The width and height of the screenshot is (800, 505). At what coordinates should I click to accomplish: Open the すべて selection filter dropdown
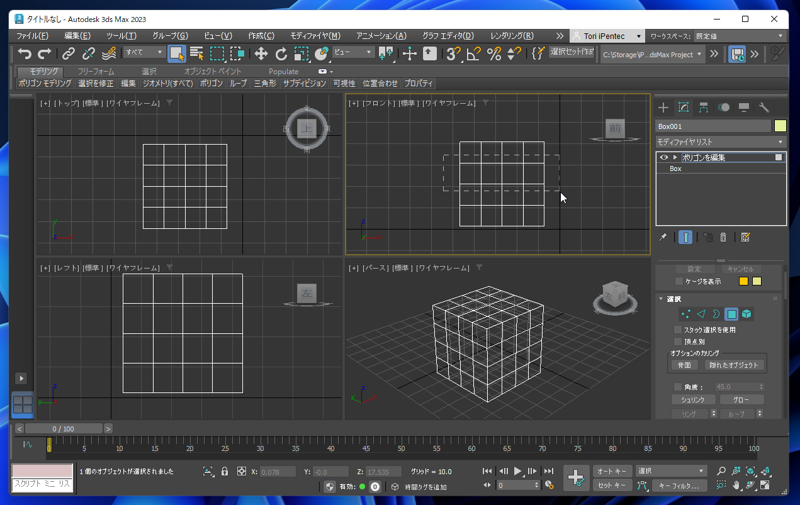pyautogui.click(x=143, y=53)
